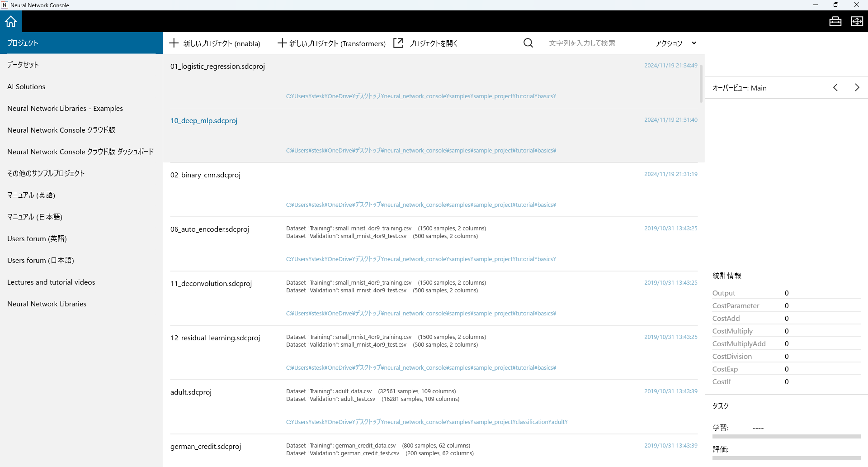Go to previous overview with left chevron

click(x=835, y=88)
